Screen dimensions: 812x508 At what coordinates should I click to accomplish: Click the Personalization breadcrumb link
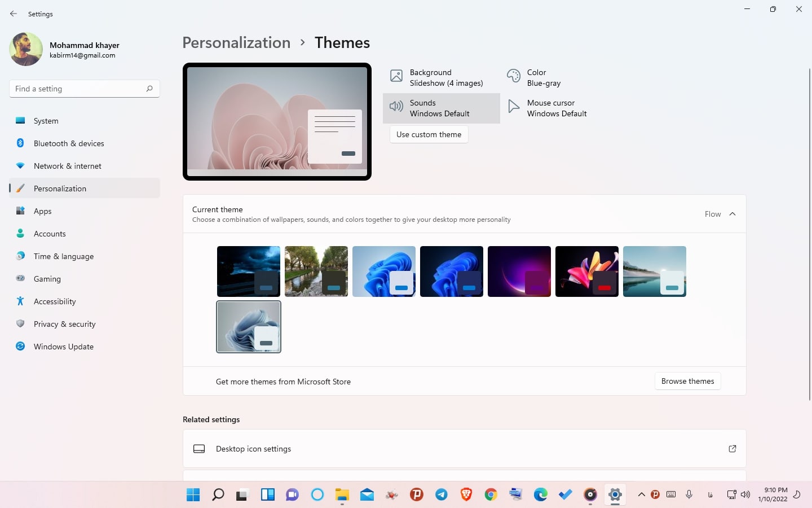tap(236, 43)
